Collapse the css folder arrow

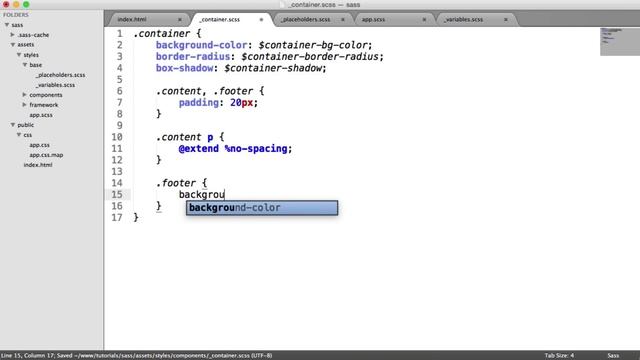coord(19,135)
